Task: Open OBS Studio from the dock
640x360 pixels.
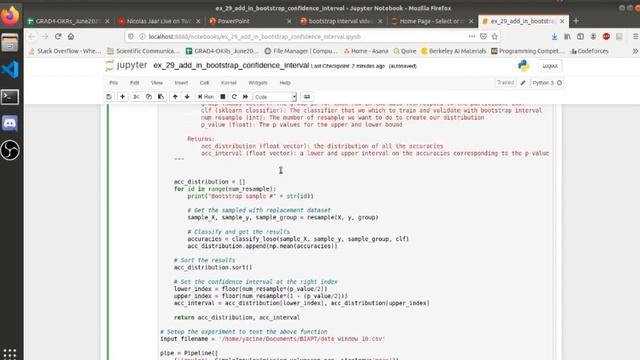Action: pos(10,150)
